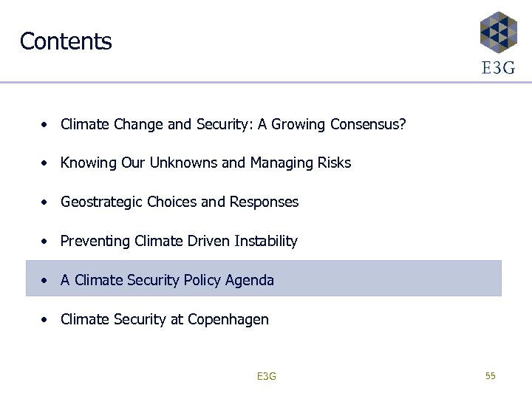Viewport: 532px width, 399px height.
Task: Click bullet dot before 'Preventing Climate Driven Instability'
Action: [46, 242]
